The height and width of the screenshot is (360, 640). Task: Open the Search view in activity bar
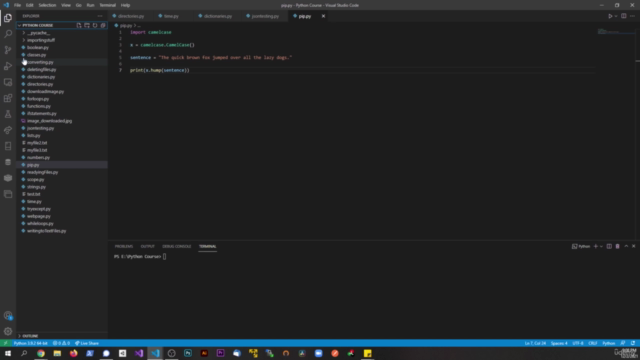point(8,34)
